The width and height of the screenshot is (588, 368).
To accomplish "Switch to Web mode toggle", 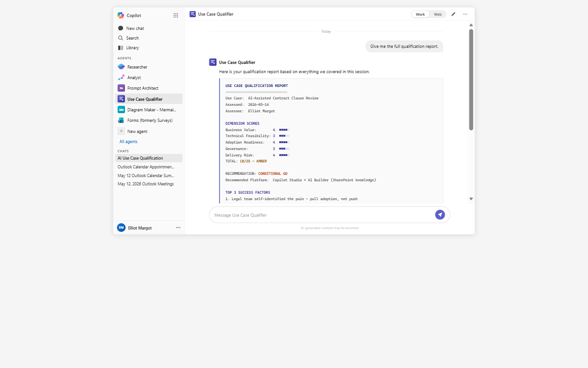I will (438, 14).
